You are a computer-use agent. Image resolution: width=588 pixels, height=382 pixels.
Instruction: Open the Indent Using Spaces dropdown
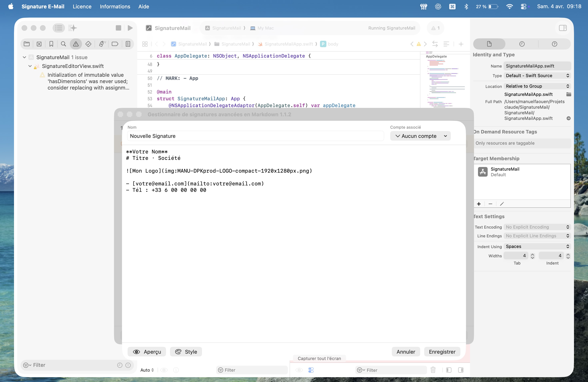(x=537, y=246)
